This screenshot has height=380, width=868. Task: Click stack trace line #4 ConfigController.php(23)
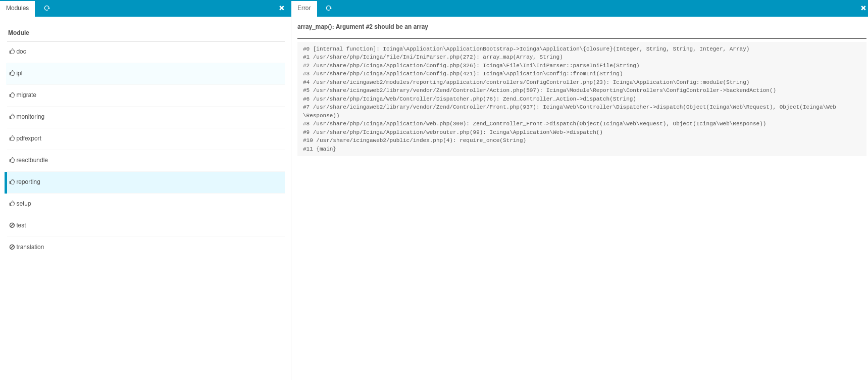526,82
